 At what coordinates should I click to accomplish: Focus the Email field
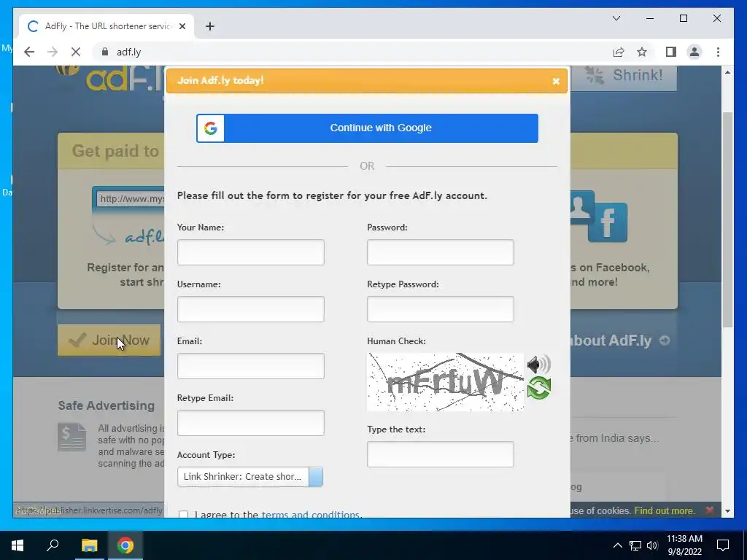251,366
